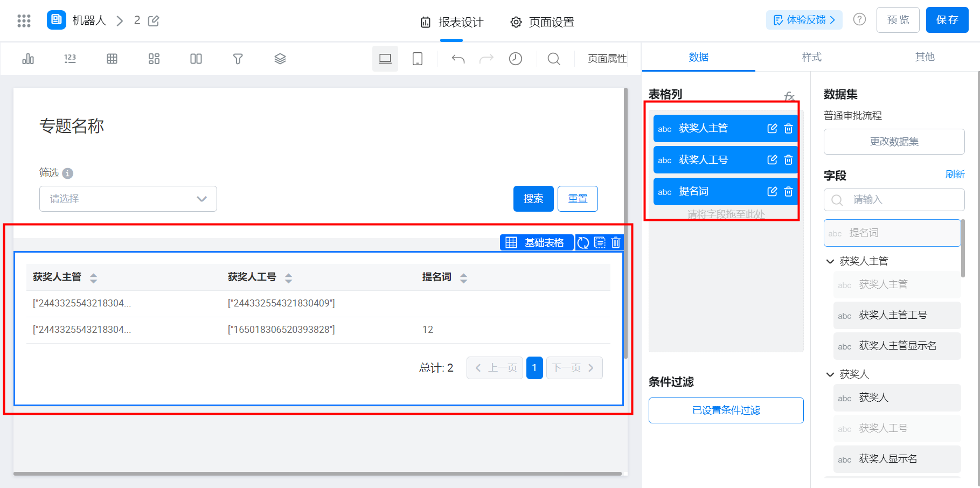980x488 pixels.
Task: Open the 页面设置 tab
Action: pos(542,22)
